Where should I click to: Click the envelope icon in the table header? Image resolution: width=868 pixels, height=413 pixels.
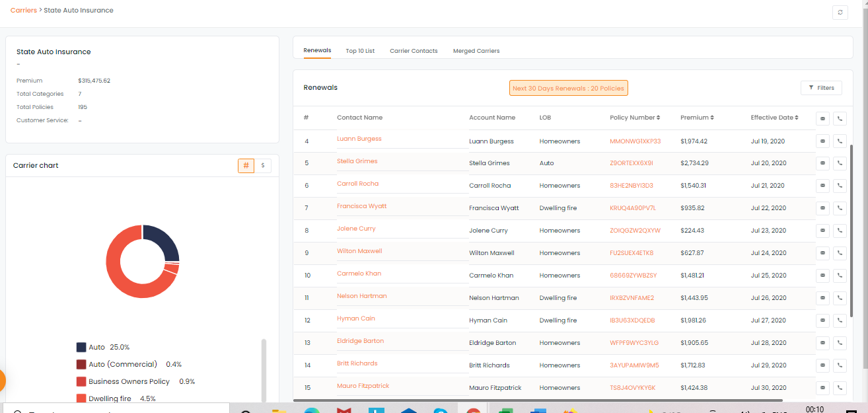[823, 118]
